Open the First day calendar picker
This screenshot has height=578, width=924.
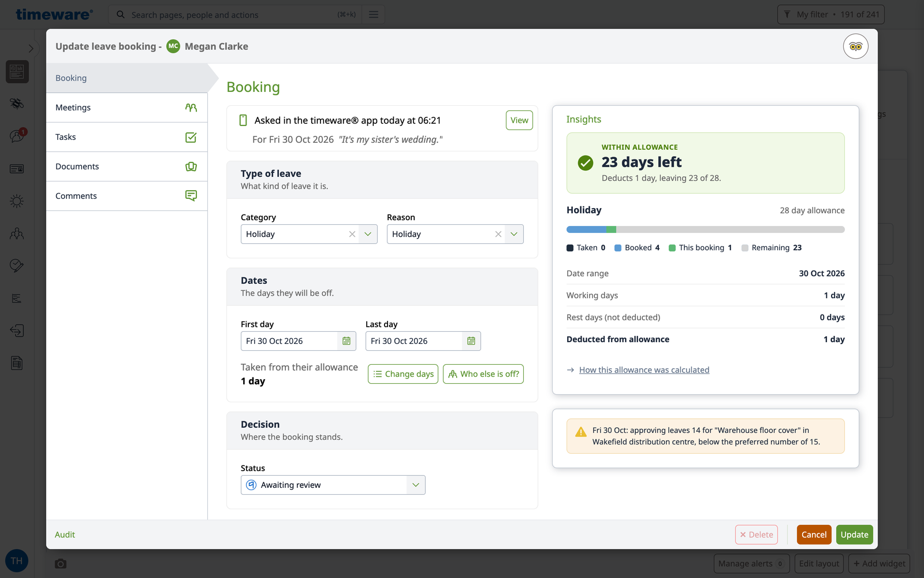click(x=346, y=341)
